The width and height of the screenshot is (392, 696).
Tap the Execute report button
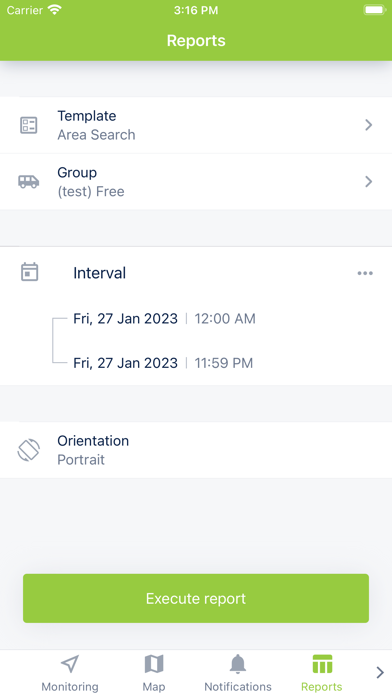click(x=196, y=598)
